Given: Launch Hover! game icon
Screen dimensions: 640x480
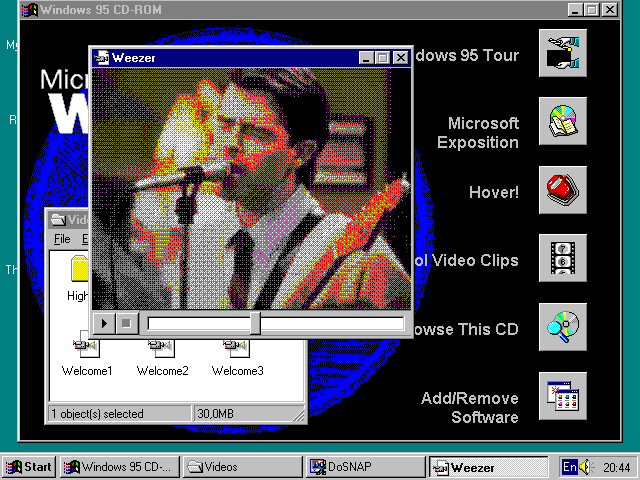Looking at the screenshot, I should tap(562, 190).
